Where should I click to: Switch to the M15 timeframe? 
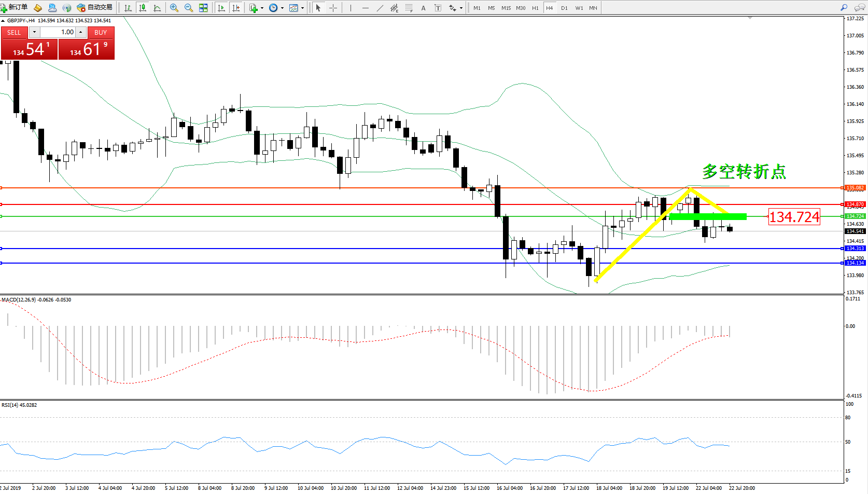pos(506,8)
